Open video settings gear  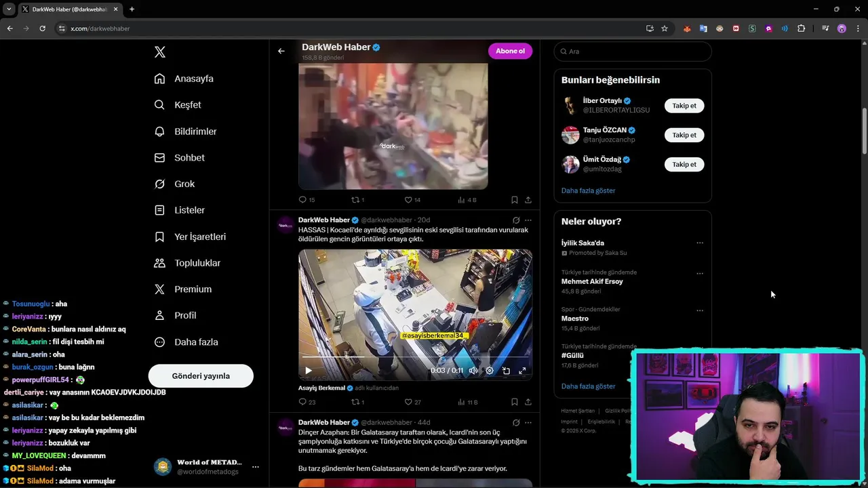click(x=490, y=371)
